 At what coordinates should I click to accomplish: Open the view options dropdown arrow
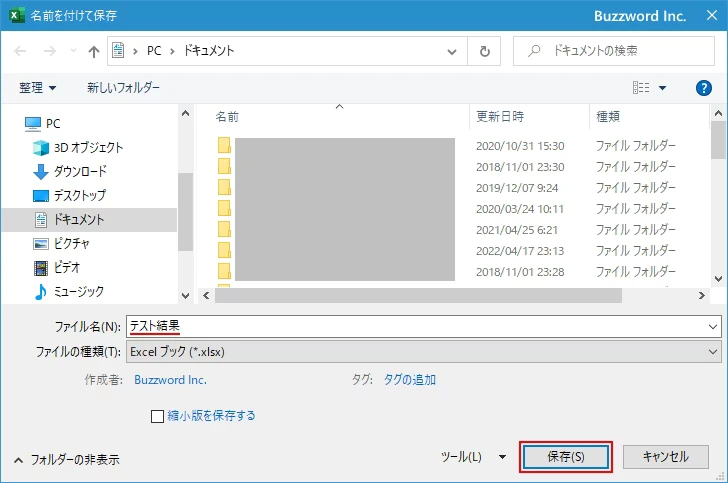(x=663, y=88)
